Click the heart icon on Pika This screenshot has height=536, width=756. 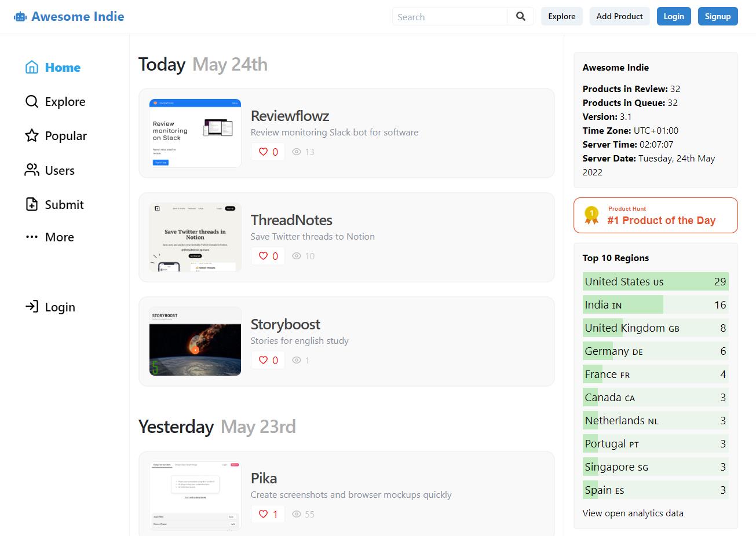(x=263, y=514)
